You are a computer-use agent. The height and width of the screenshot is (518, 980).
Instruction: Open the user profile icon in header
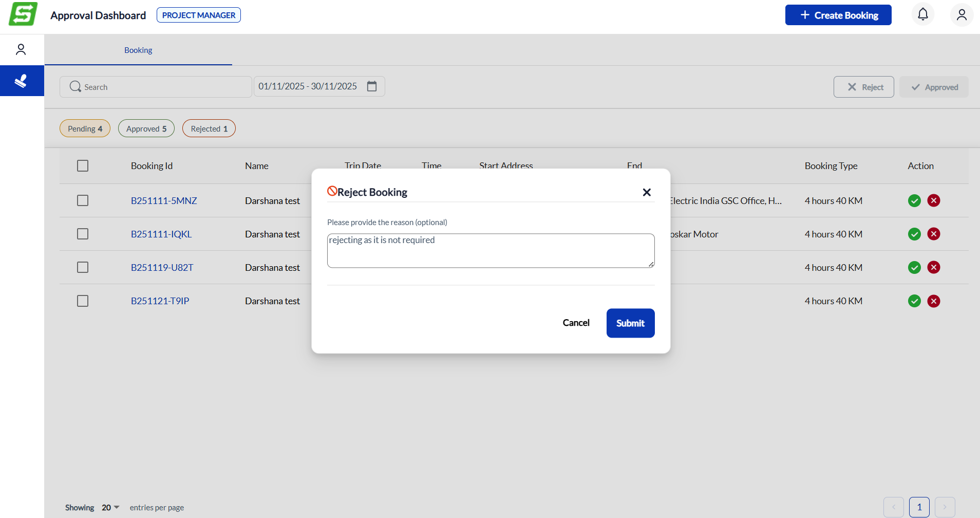tap(962, 14)
